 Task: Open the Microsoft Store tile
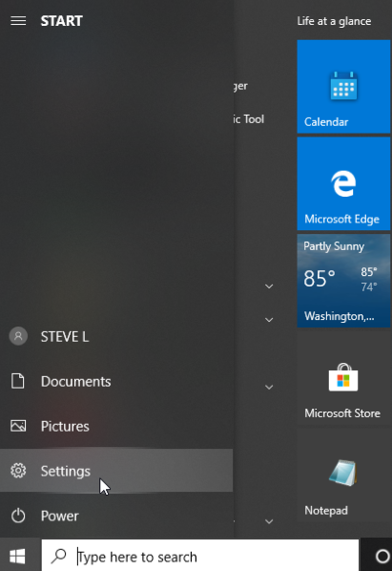343,378
